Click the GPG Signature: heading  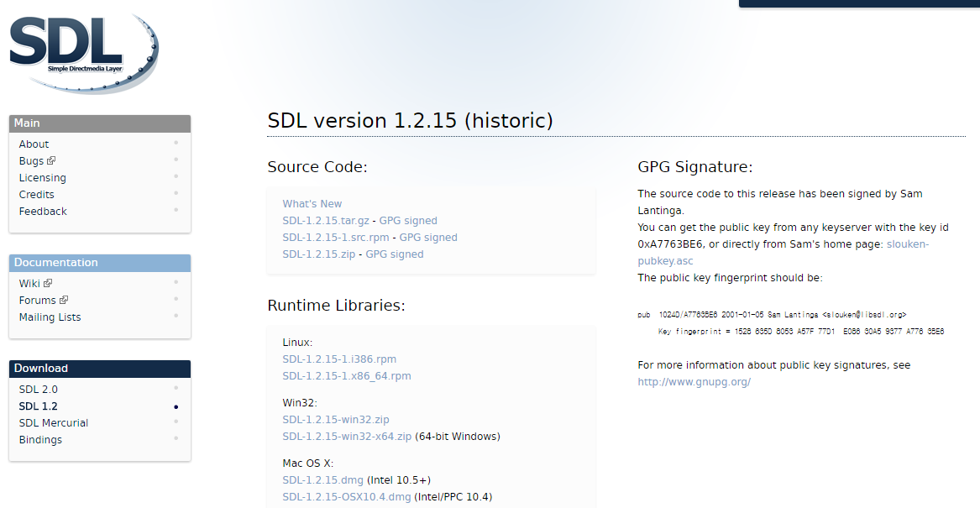coord(695,167)
